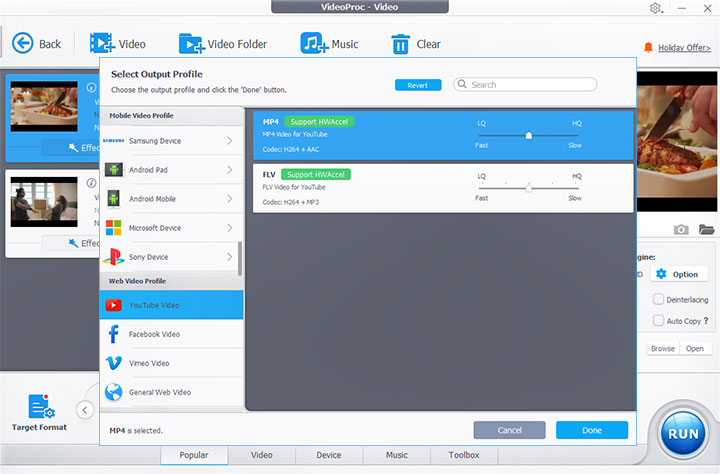This screenshot has width=720, height=474.
Task: Click the Auto Copy help question mark
Action: pos(706,321)
